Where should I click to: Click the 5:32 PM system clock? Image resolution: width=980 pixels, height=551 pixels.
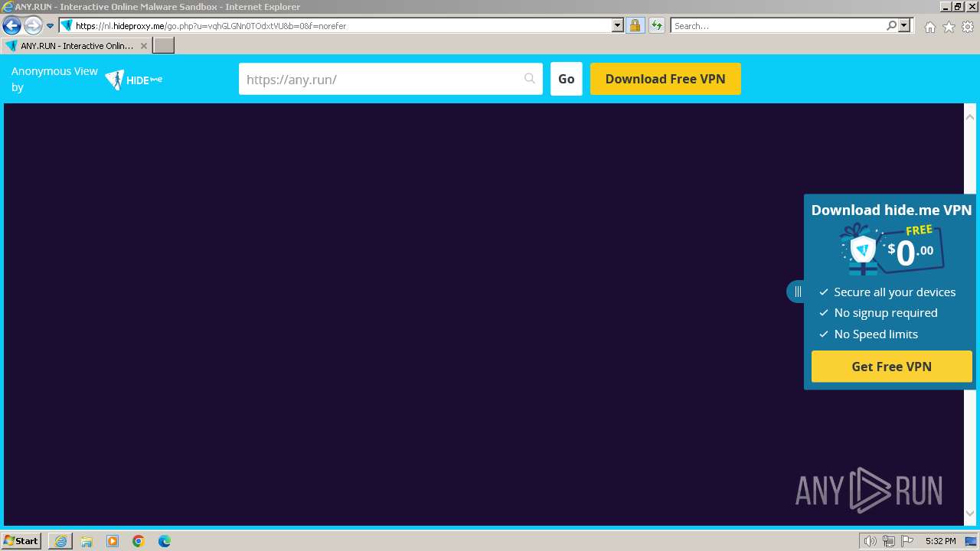click(x=940, y=541)
